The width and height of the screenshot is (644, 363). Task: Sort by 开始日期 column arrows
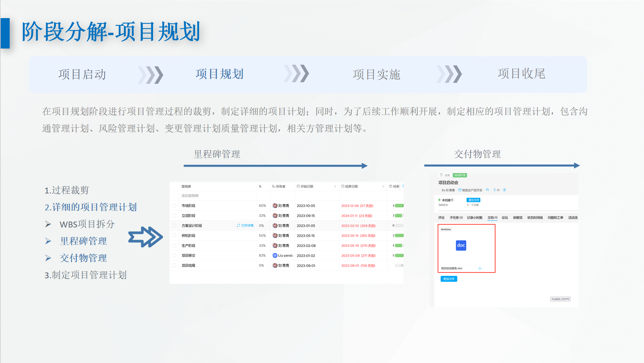click(x=335, y=186)
